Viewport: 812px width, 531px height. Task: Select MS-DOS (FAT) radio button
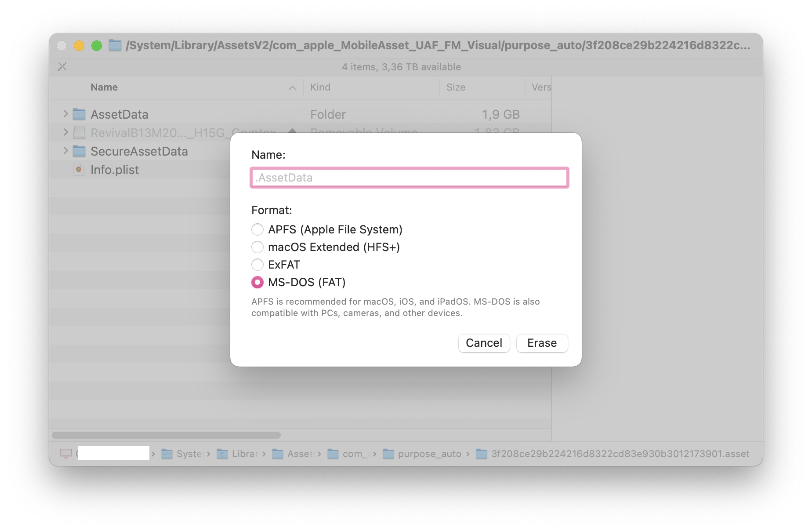tap(257, 282)
